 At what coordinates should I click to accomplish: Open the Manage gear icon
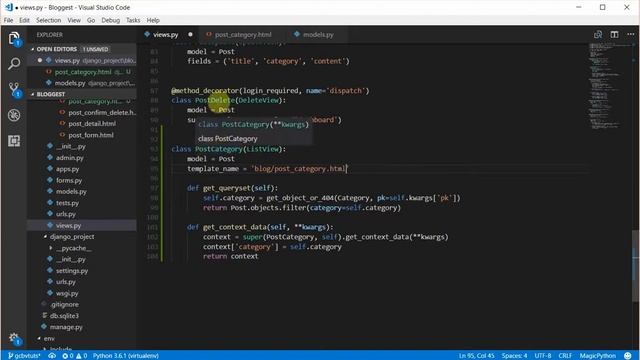point(14,339)
